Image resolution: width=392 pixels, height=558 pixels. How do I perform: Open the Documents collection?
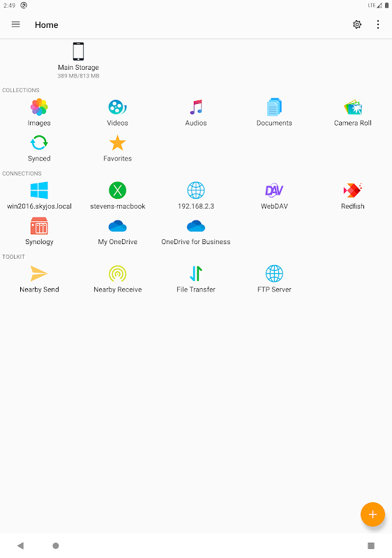pyautogui.click(x=274, y=112)
